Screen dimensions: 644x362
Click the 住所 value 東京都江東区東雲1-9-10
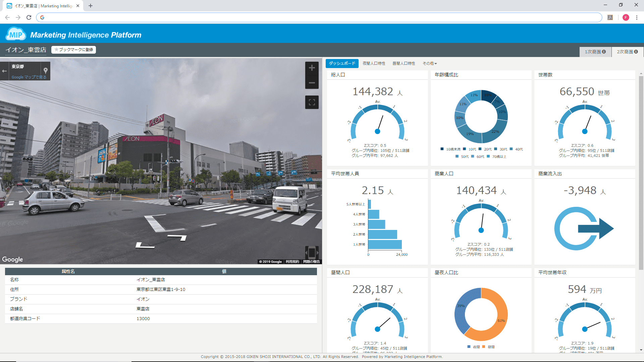pyautogui.click(x=161, y=289)
